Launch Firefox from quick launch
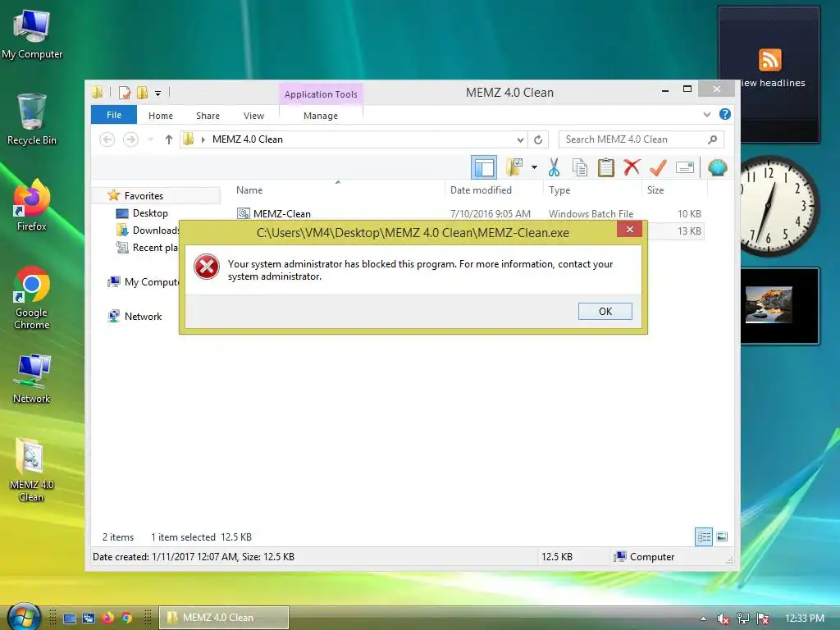840x630 pixels. coord(107,619)
